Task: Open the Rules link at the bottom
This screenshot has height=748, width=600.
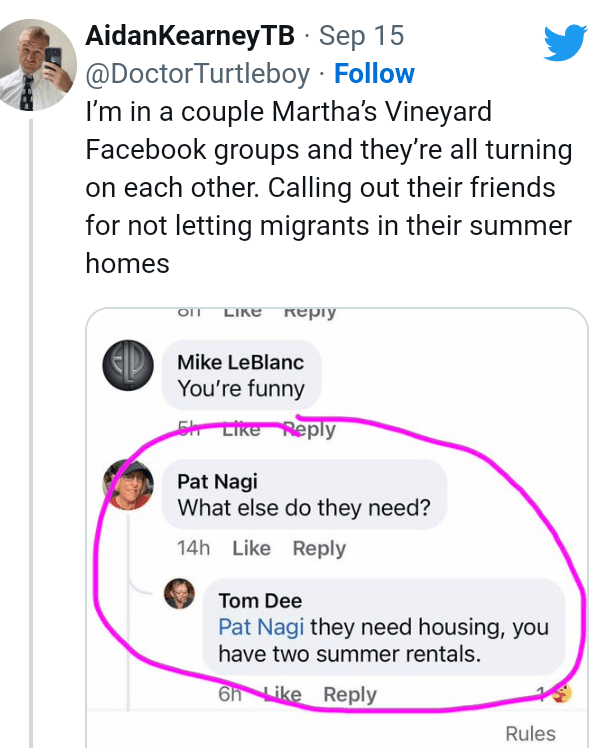Action: 530,734
